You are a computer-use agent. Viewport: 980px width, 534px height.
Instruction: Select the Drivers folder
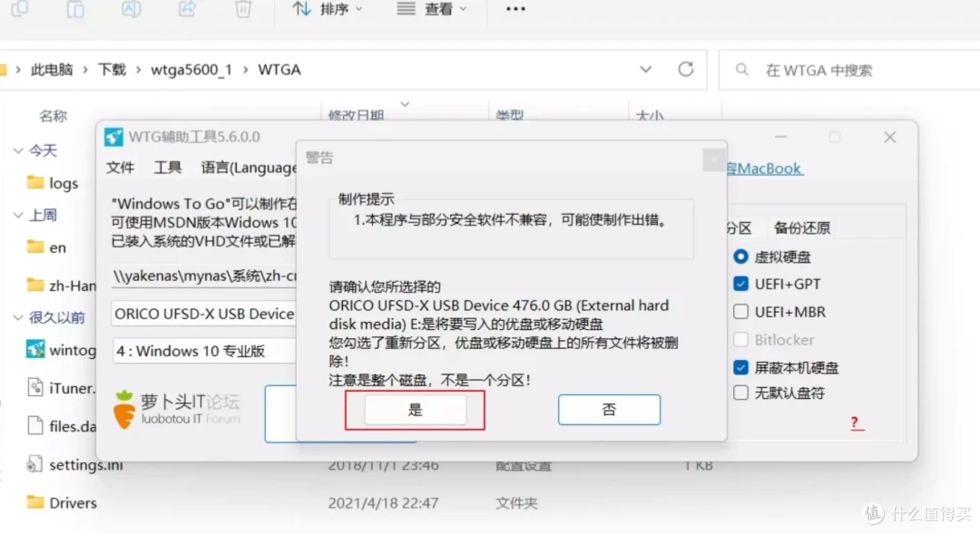62,503
